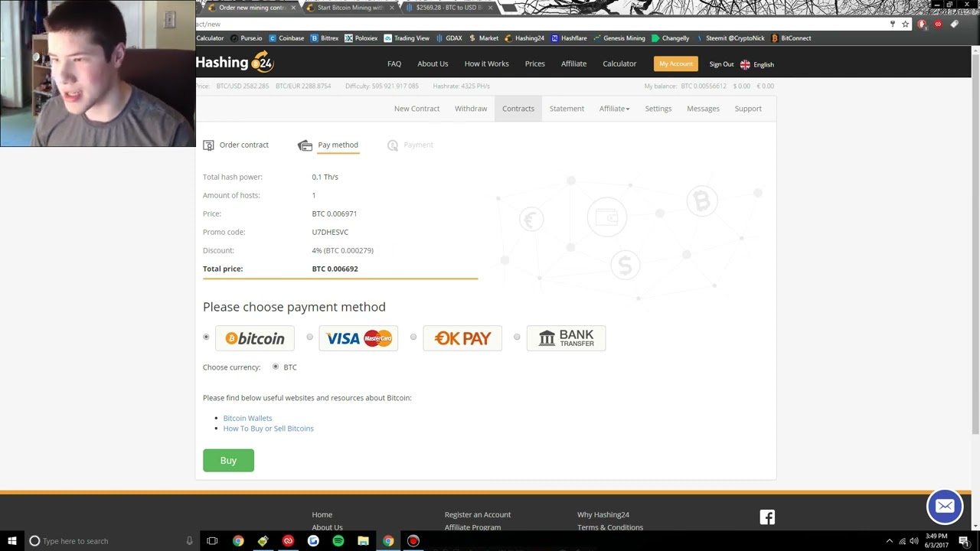Click Sign Out
The width and height of the screenshot is (980, 551).
721,64
